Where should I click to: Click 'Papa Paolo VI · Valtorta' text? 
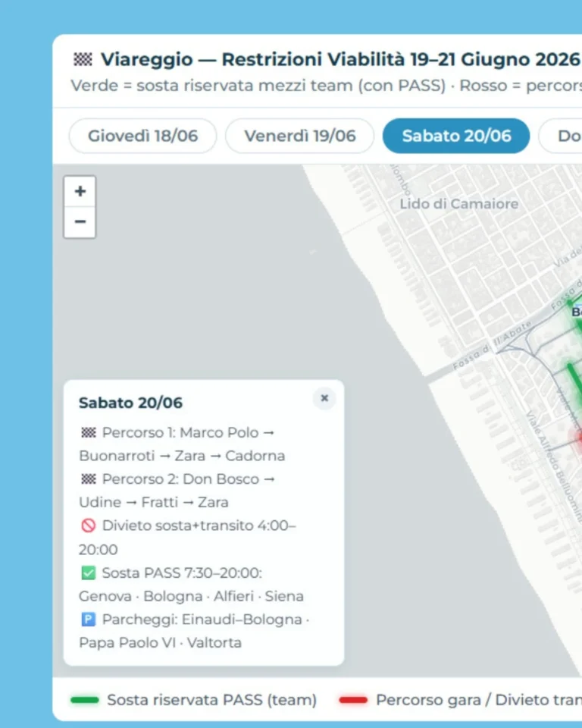tap(160, 642)
